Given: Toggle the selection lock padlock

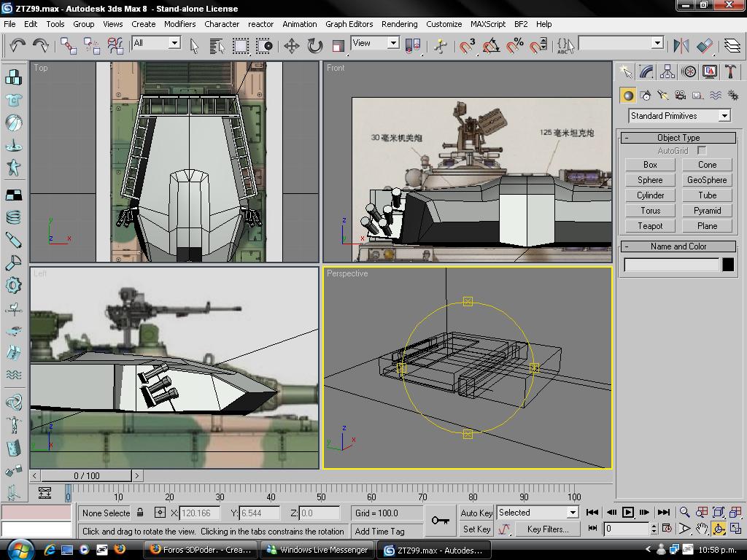Looking at the screenshot, I should [140, 513].
